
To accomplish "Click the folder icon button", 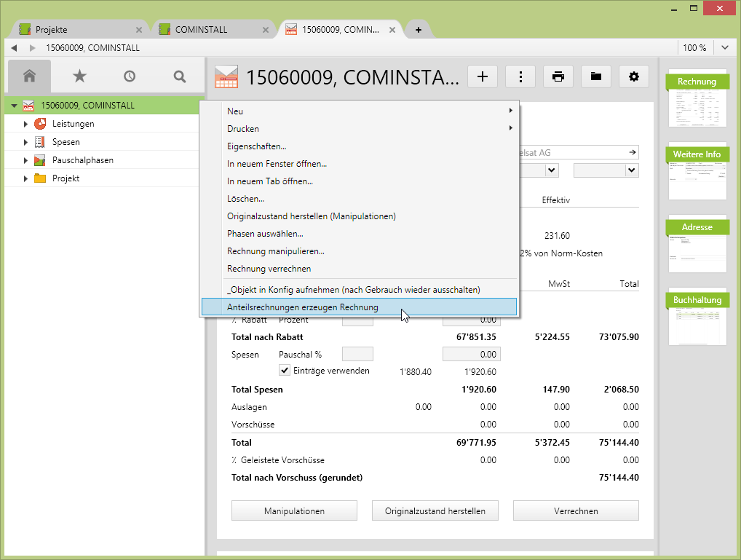I will click(x=596, y=76).
